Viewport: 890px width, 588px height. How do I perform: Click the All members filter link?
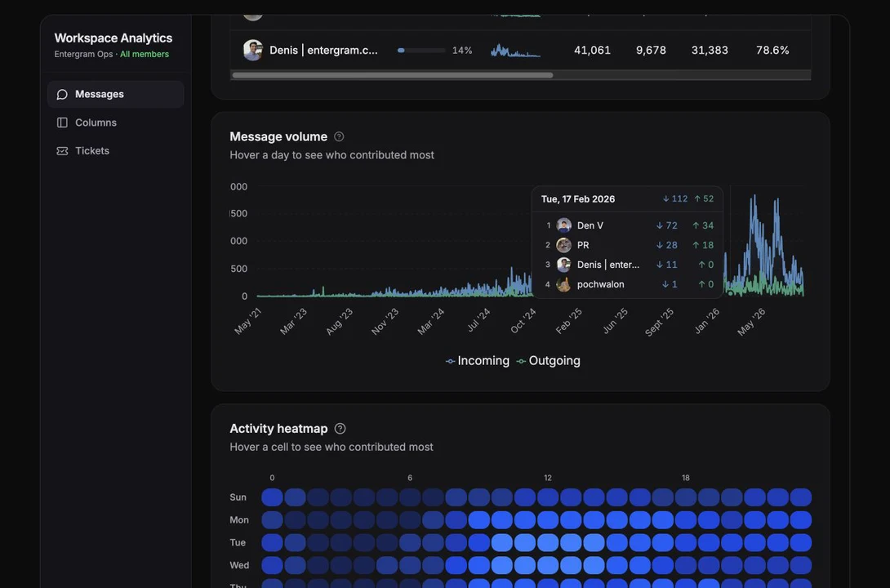click(145, 55)
